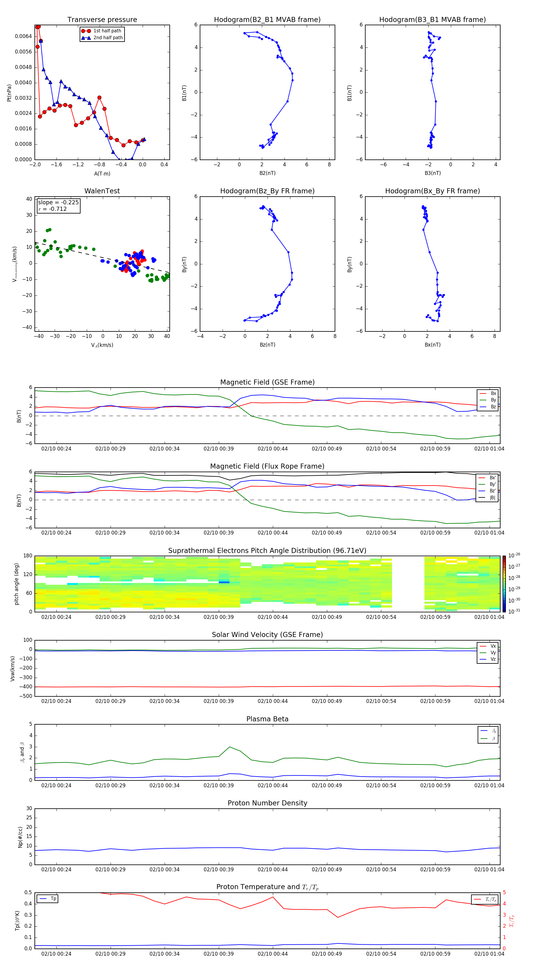The height and width of the screenshot is (980, 535).
Task: Click the 'Suprathermal Electrons Pitch Angle Distribution' title
Action: (x=267, y=551)
